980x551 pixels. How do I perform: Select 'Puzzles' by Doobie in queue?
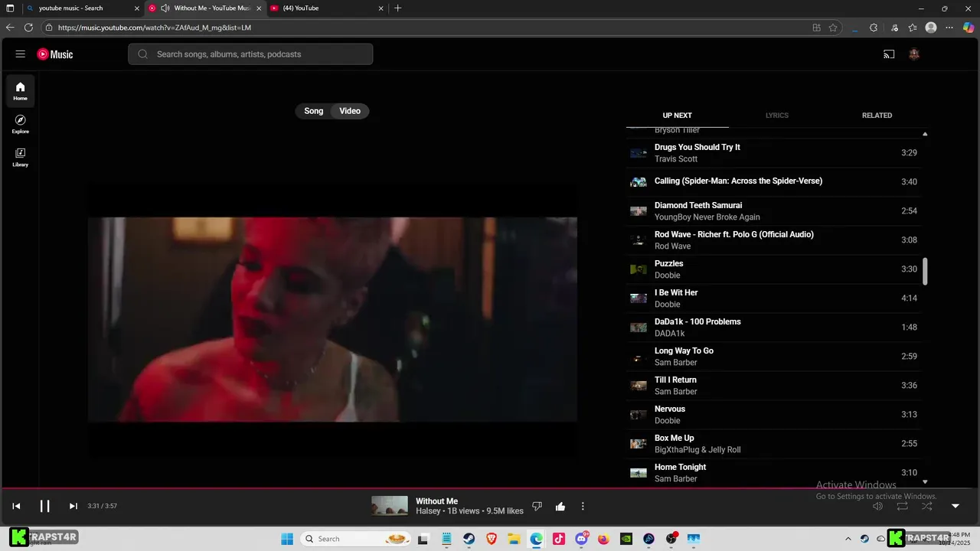[x=773, y=269]
